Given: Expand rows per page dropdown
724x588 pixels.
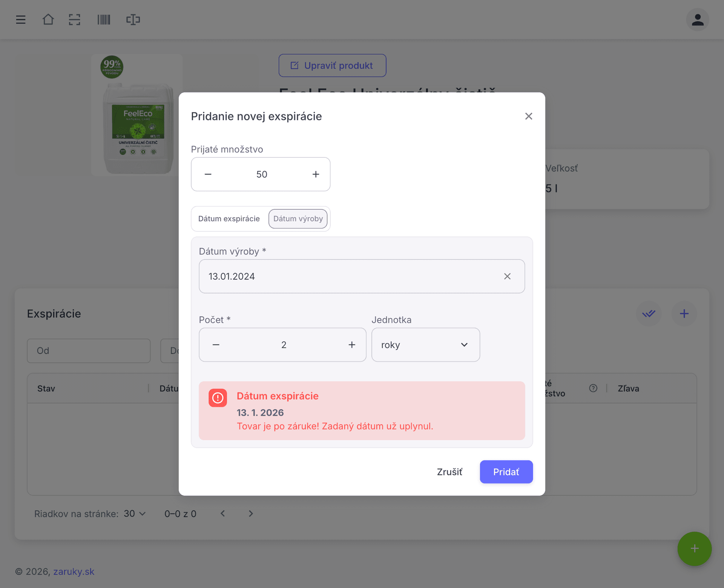Looking at the screenshot, I should click(x=135, y=514).
